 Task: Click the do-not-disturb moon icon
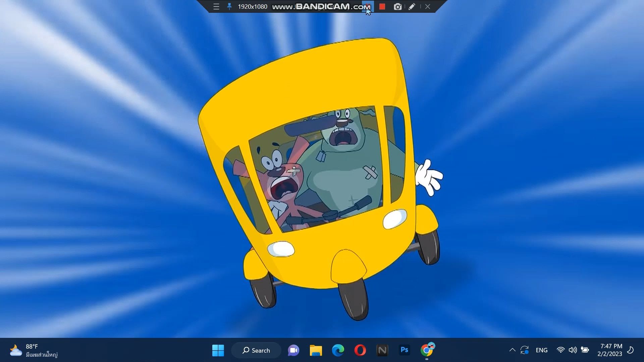pyautogui.click(x=631, y=350)
